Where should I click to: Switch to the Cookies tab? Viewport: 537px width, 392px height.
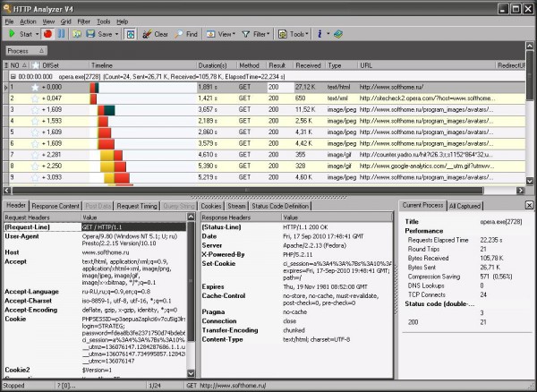point(211,206)
